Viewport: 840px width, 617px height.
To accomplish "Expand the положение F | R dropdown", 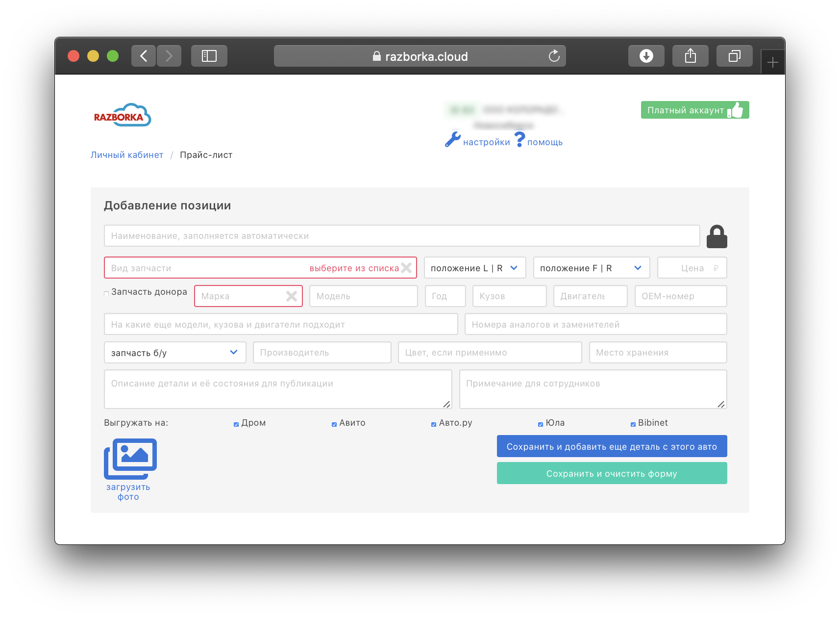I will point(591,268).
